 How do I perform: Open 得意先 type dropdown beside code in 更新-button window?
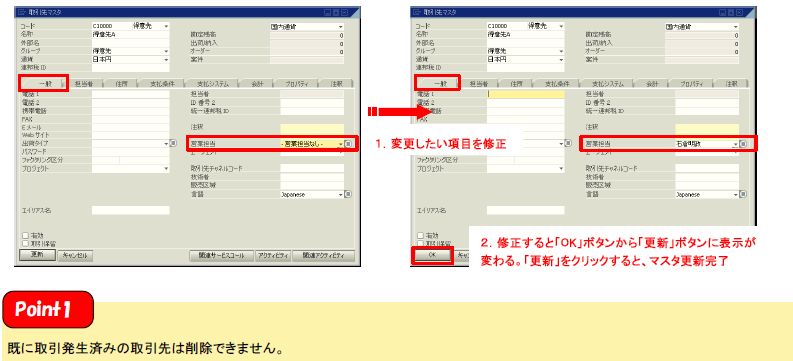pos(166,26)
